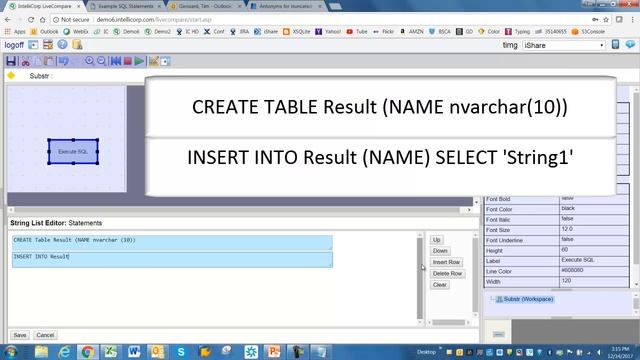Click the Font Italic property row
640x360 pixels.
557,220
